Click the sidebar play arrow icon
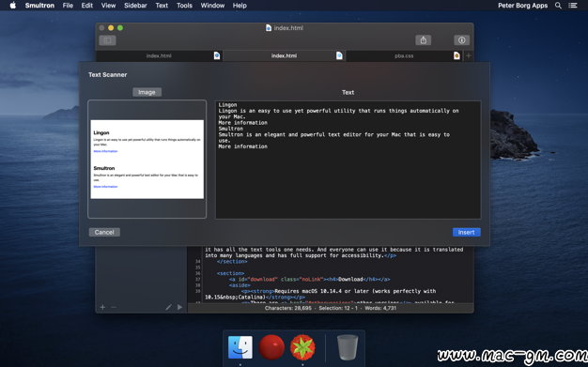 (x=179, y=307)
